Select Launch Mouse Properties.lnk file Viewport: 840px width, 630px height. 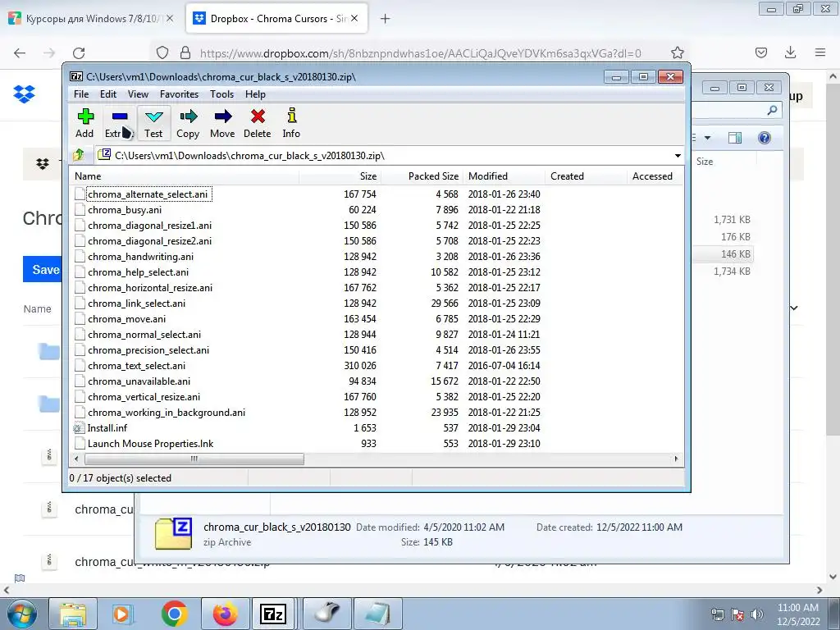151,444
